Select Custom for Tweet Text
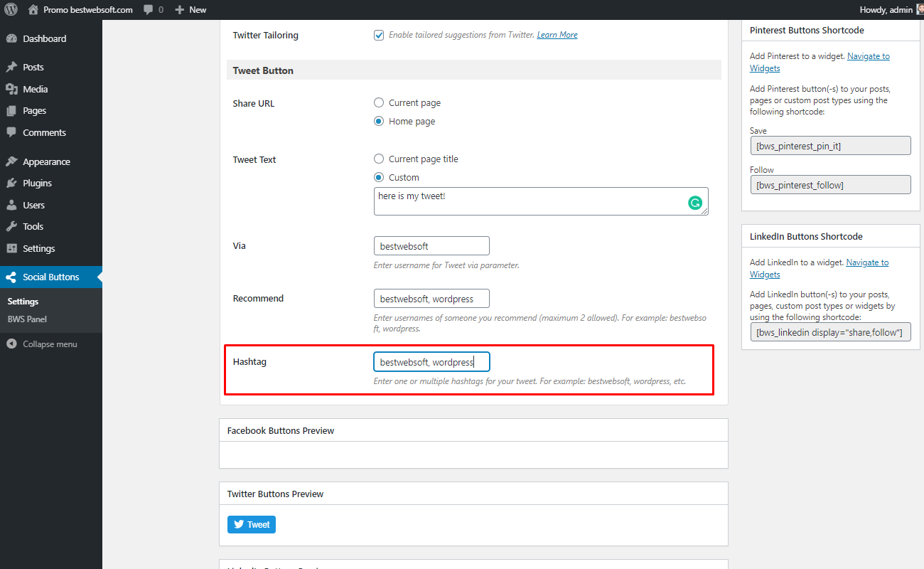 [379, 177]
